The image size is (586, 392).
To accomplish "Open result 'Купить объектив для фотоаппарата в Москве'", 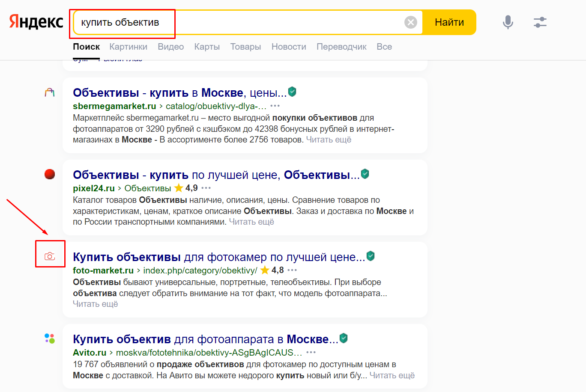I will [x=206, y=339].
